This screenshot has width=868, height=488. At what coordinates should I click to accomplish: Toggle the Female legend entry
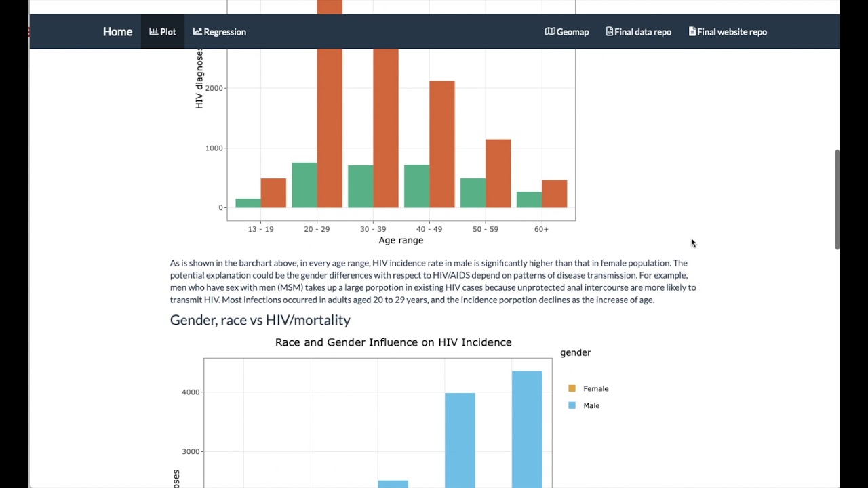click(x=589, y=389)
